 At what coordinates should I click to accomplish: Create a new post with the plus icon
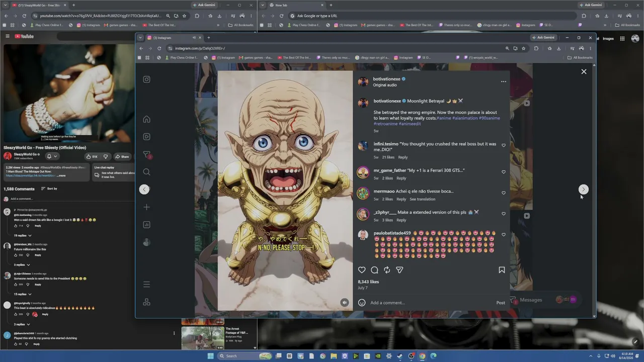(146, 207)
